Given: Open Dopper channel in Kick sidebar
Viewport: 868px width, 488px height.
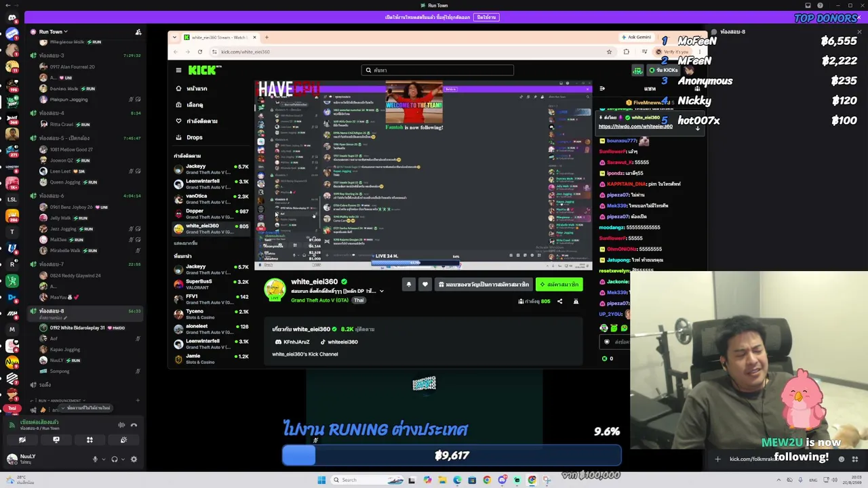Looking at the screenshot, I should coord(212,213).
